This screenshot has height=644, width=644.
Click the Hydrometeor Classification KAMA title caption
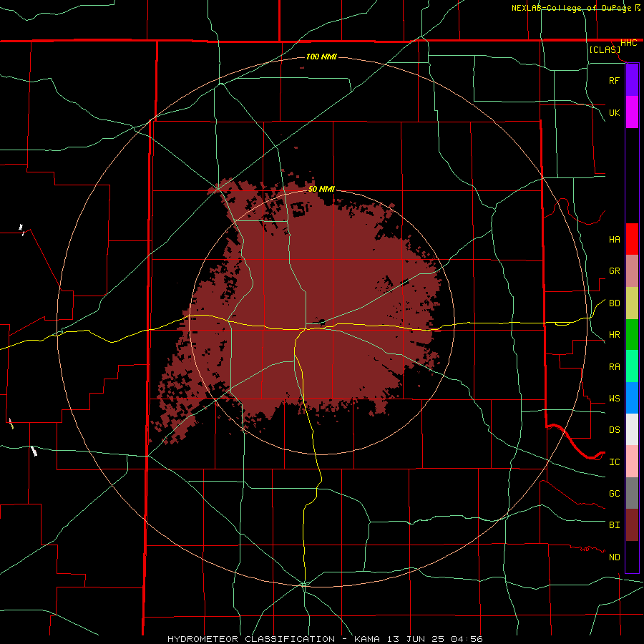(325, 639)
